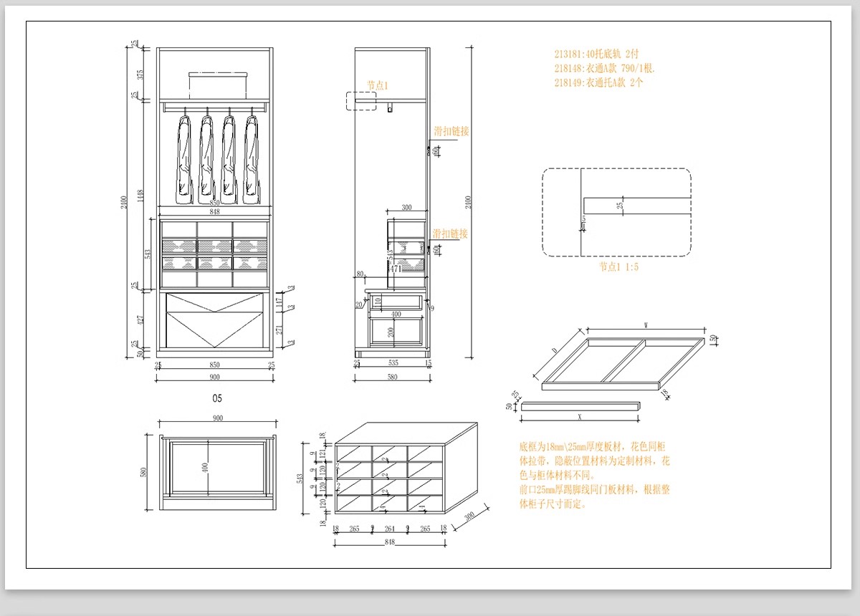Select the 213181:40托底轨 2付 text line
This screenshot has width=860, height=616.
tap(595, 54)
